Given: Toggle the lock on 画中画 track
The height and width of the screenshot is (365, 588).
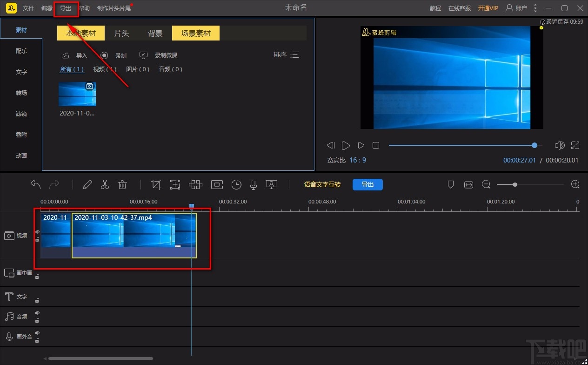Looking at the screenshot, I should pos(37,277).
